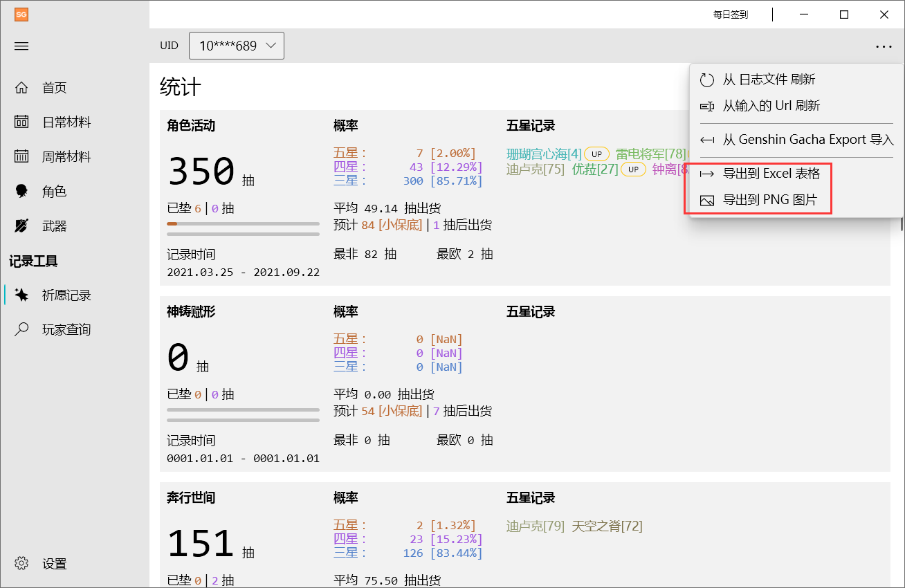This screenshot has height=588, width=905.
Task: Open the UID selector dropdown
Action: point(237,45)
